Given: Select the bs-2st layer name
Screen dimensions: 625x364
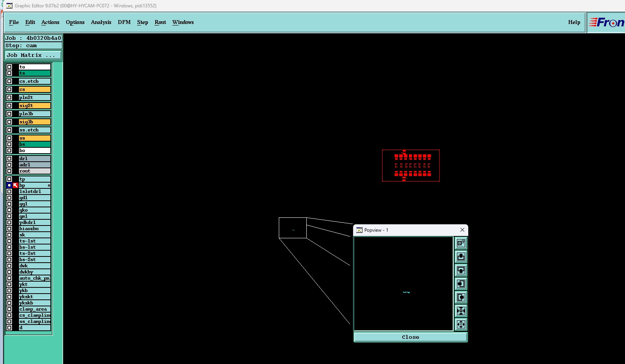Looking at the screenshot, I should coord(35,260).
